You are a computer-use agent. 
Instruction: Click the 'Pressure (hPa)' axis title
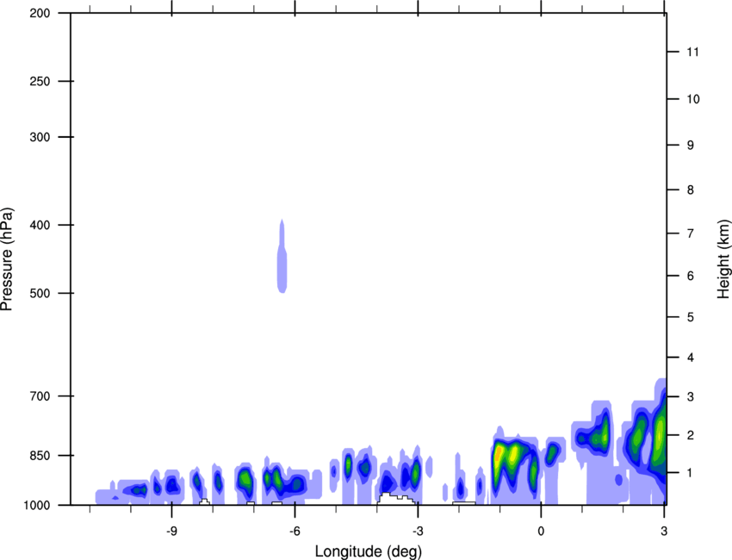click(7, 259)
